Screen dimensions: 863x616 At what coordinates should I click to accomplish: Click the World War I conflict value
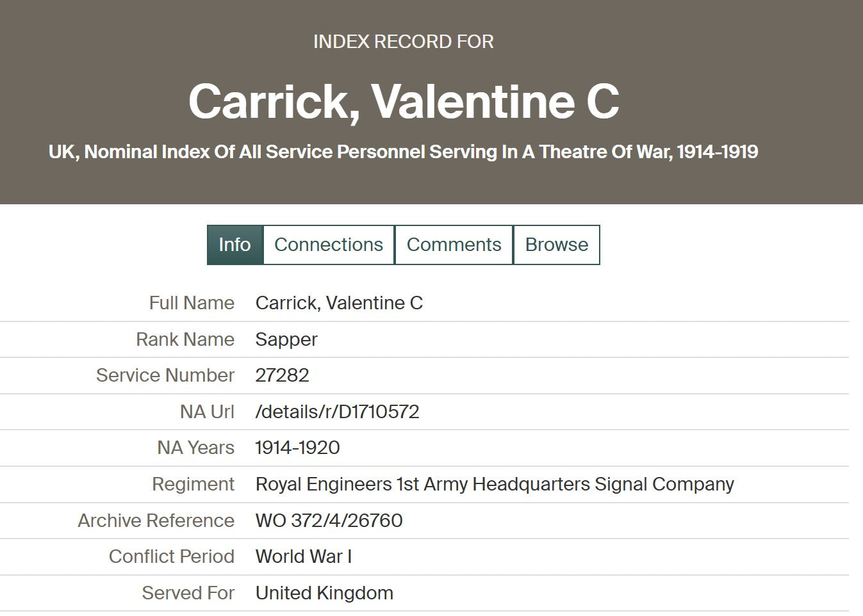pos(304,556)
